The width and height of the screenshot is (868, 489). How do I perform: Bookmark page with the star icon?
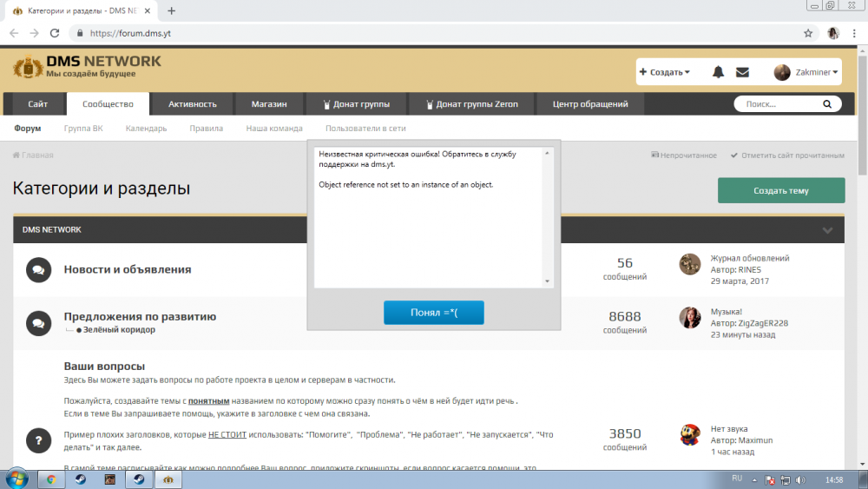808,33
